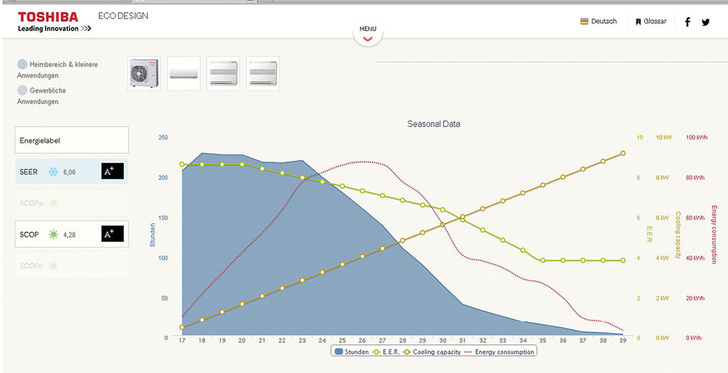The height and width of the screenshot is (373, 728).
Task: Open the Facebook icon link
Action: coord(688,22)
